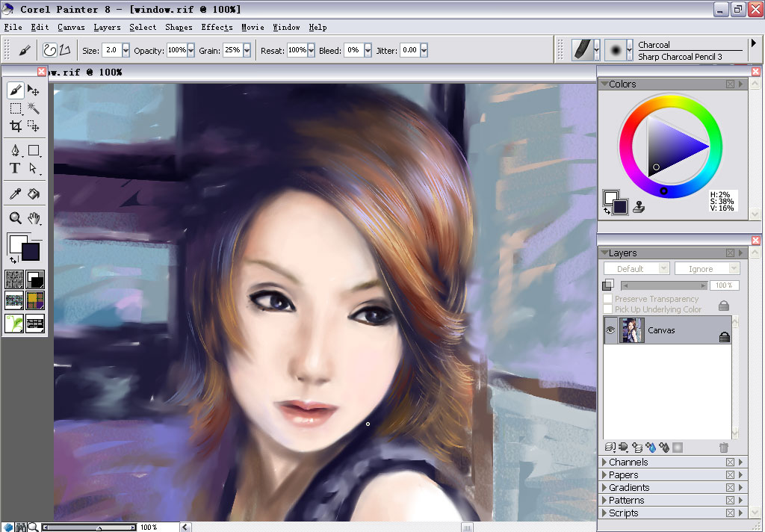Activate the Magnifier tool
The width and height of the screenshot is (765, 532).
(x=16, y=218)
